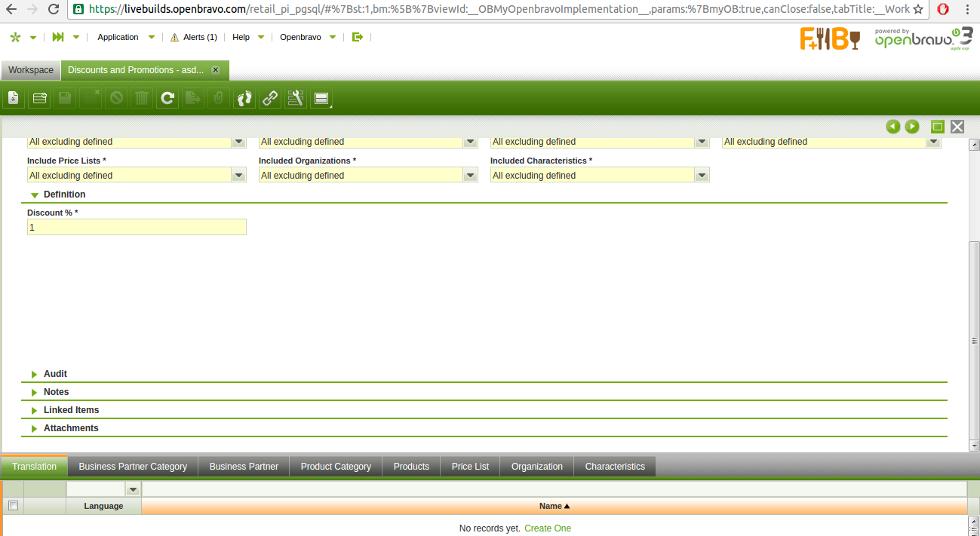Image resolution: width=980 pixels, height=536 pixels.
Task: Open the Application menu
Action: click(118, 37)
